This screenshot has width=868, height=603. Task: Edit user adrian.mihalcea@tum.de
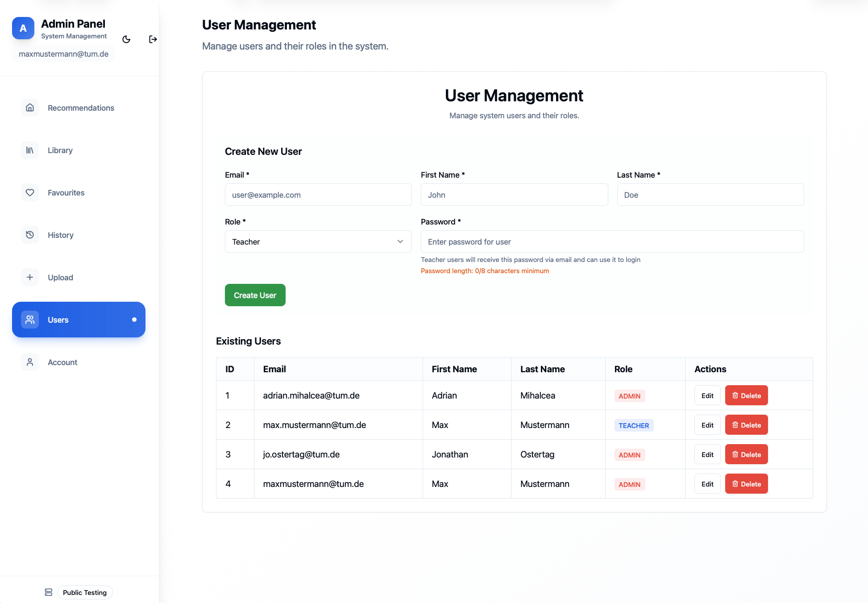coord(707,395)
